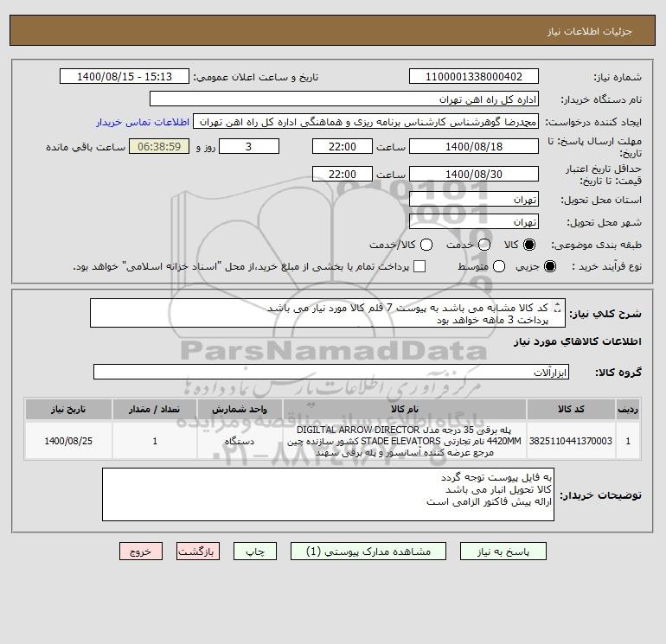This screenshot has height=644, width=666.
Task: Click the response deadline time 22:00 field
Action: [343, 146]
